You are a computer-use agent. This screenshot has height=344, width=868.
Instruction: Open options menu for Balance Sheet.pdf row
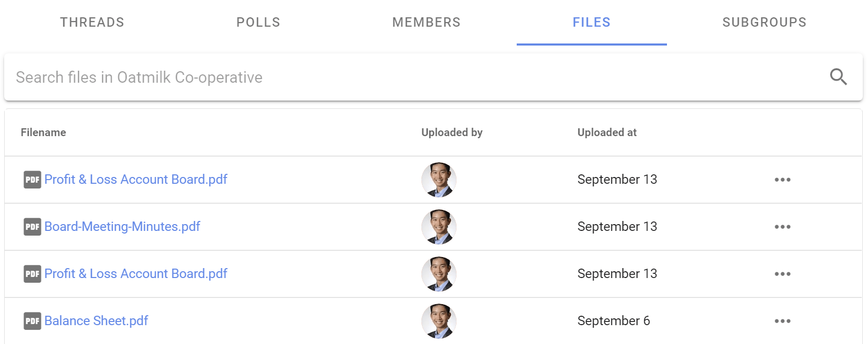[x=783, y=321]
